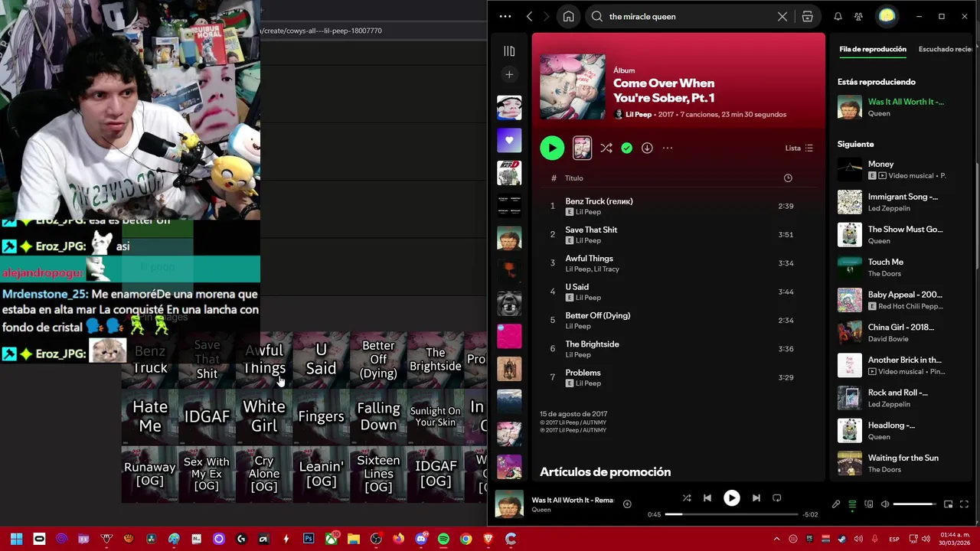Open the Liked Songs purple heart playlist
The width and height of the screenshot is (980, 551).
(509, 140)
